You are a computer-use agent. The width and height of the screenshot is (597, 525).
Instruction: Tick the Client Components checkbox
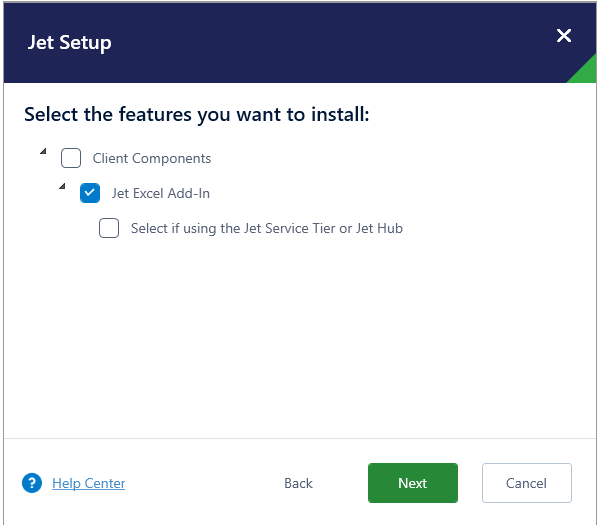pos(71,158)
